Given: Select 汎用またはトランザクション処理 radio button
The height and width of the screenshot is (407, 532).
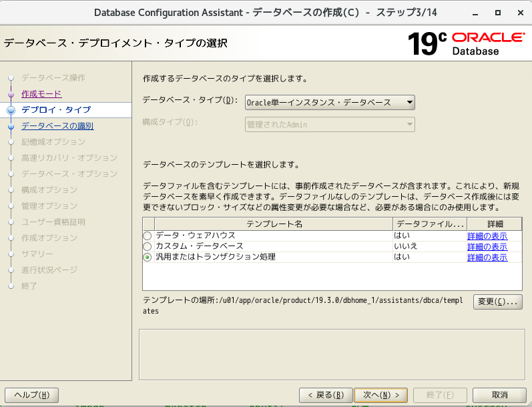Looking at the screenshot, I should tap(148, 258).
